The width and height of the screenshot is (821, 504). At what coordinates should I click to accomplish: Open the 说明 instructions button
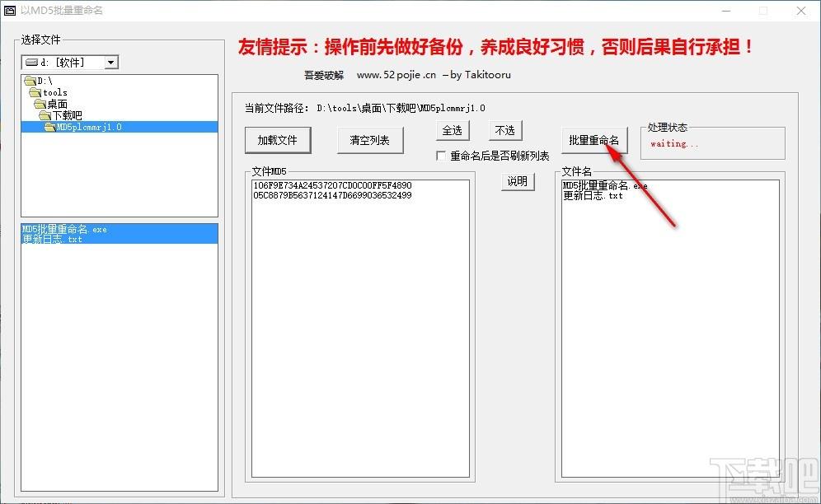tap(518, 181)
